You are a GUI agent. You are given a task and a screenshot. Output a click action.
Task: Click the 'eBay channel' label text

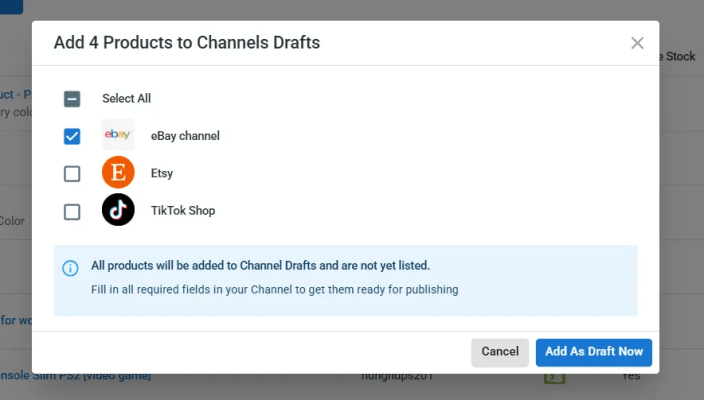pos(185,136)
